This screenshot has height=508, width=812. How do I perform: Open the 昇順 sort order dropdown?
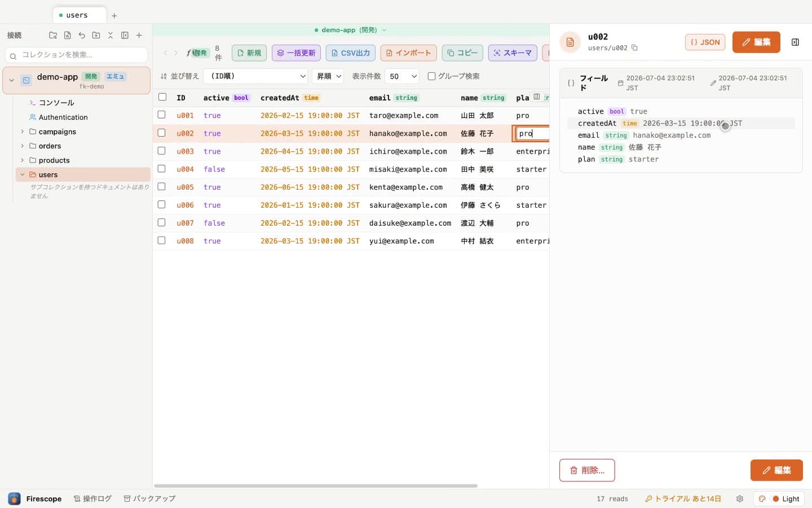coord(328,76)
